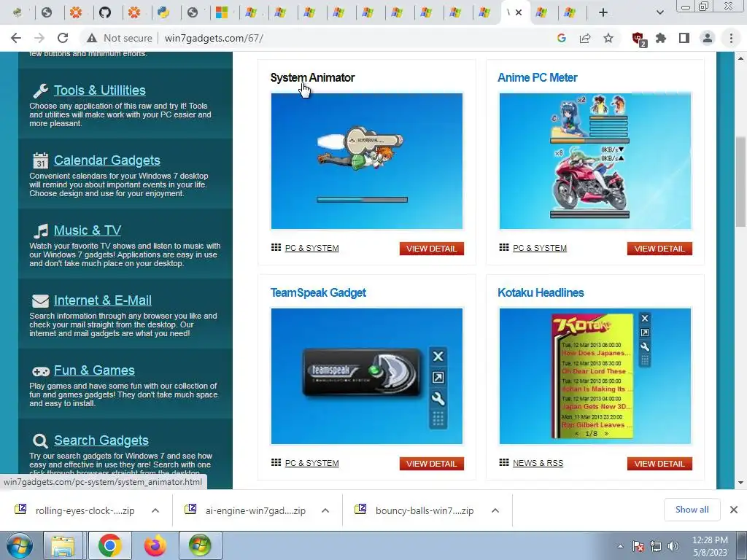The image size is (747, 560).
Task: Click the music note icon beside Music & TV
Action: pos(41,230)
